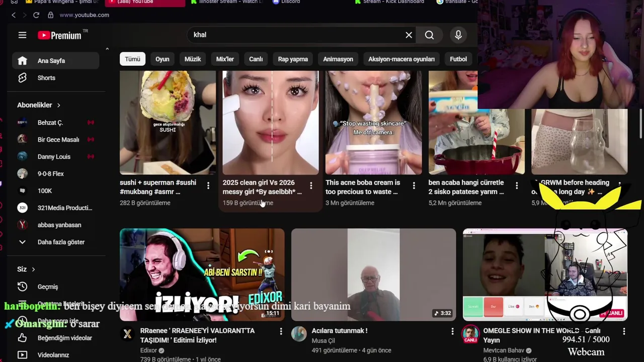Expand Daha fazla göster list

(56, 242)
